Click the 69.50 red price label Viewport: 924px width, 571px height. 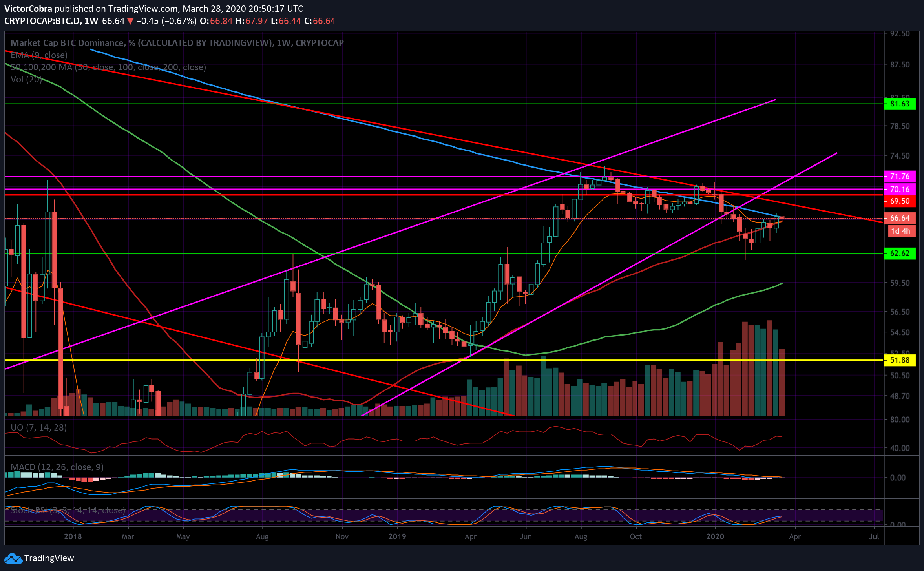[x=900, y=201]
